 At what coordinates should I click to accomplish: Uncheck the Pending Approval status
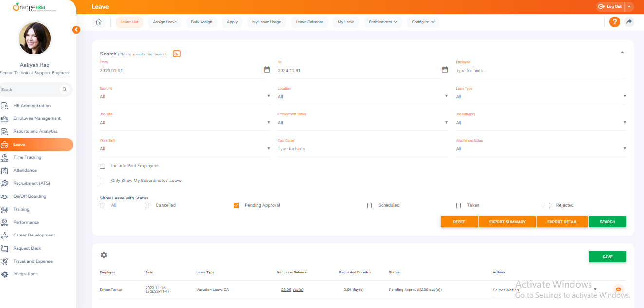click(x=236, y=205)
